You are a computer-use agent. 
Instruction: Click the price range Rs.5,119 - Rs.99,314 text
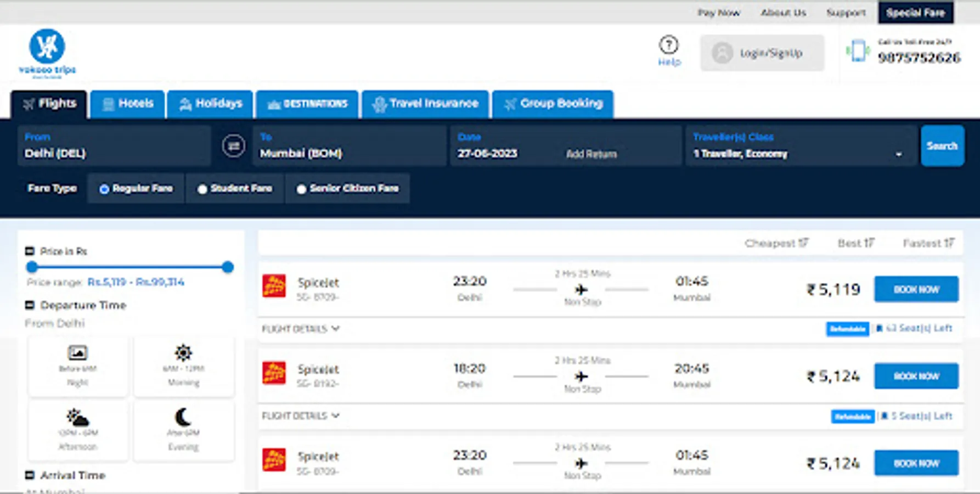136,282
